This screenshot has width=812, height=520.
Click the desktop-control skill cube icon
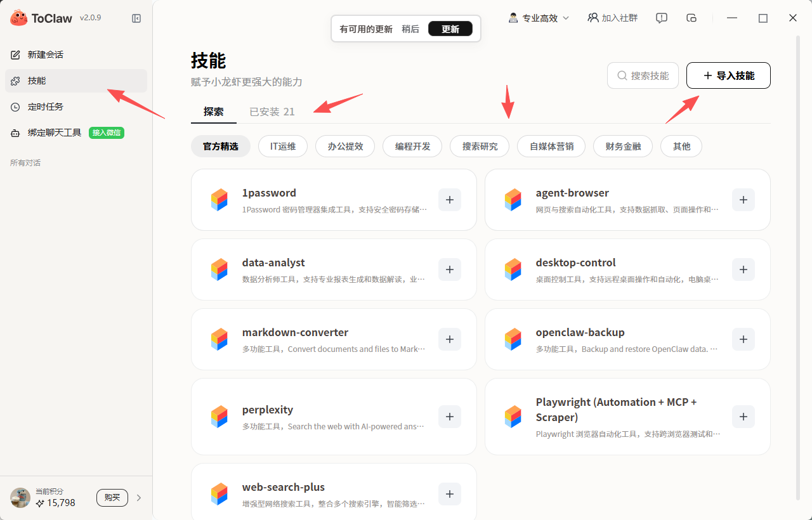tap(513, 270)
